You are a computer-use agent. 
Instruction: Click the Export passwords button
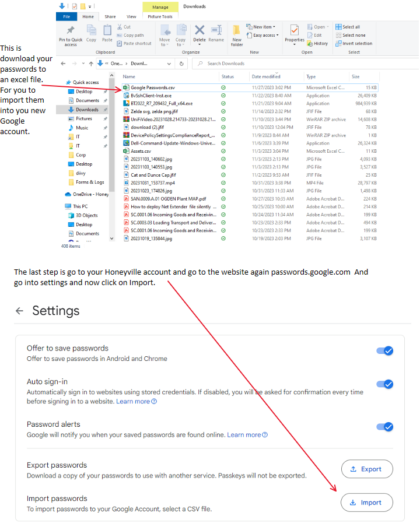pyautogui.click(x=367, y=469)
